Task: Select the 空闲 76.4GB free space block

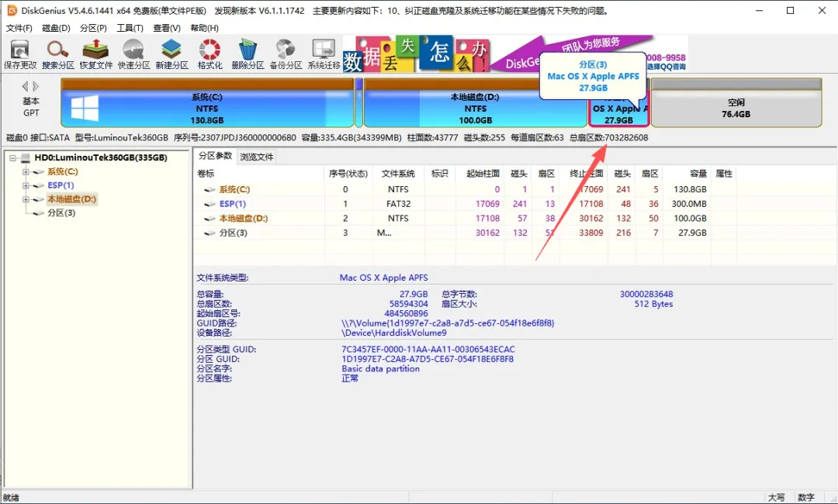Action: pos(736,103)
